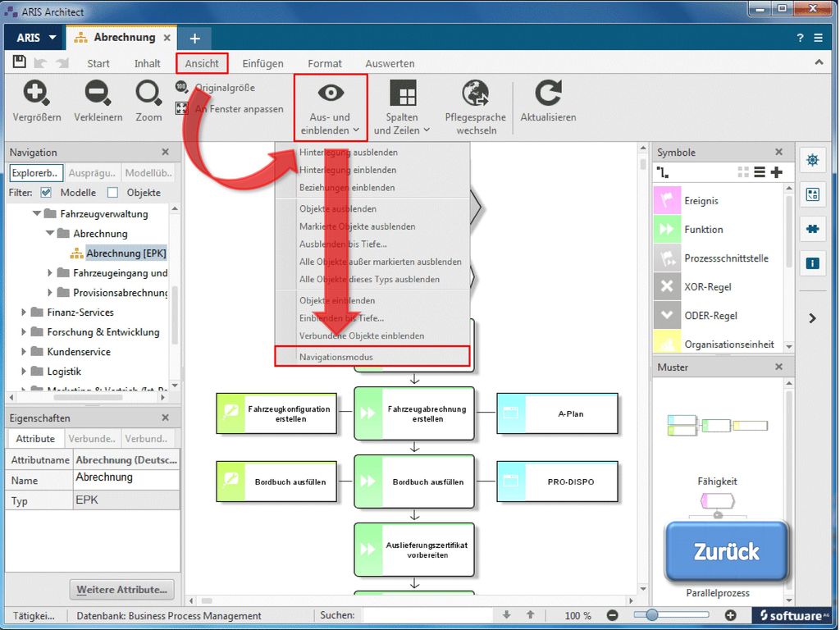This screenshot has width=840, height=630.
Task: Click the zoom in plus in status bar
Action: point(730,615)
